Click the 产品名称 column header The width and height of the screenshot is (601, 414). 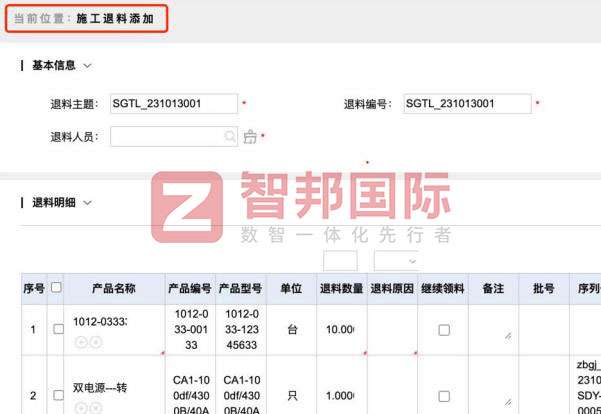coord(114,288)
